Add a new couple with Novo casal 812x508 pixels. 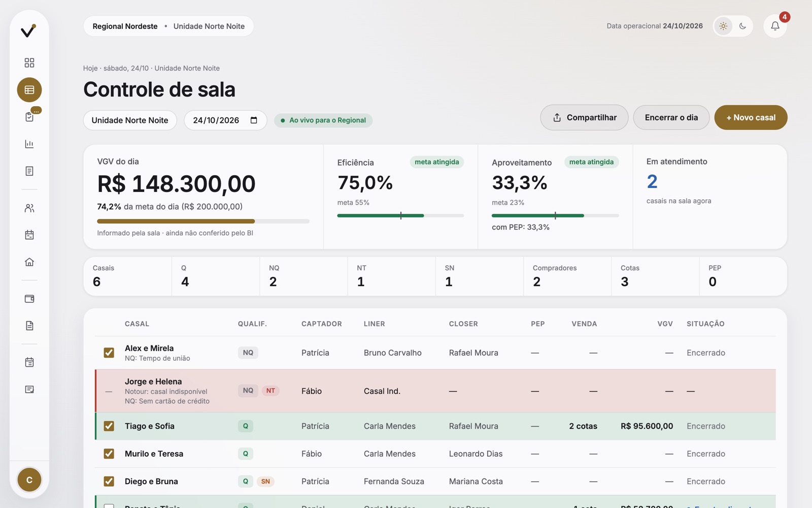(751, 117)
